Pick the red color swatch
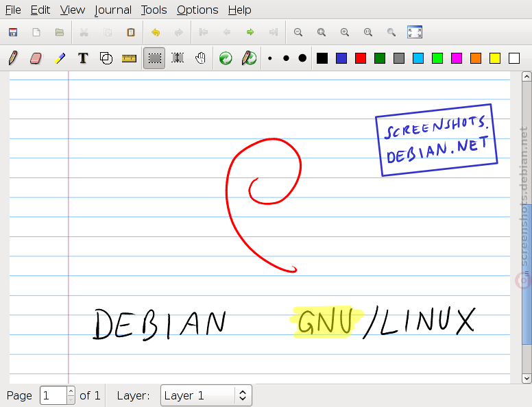The width and height of the screenshot is (532, 407). (361, 58)
